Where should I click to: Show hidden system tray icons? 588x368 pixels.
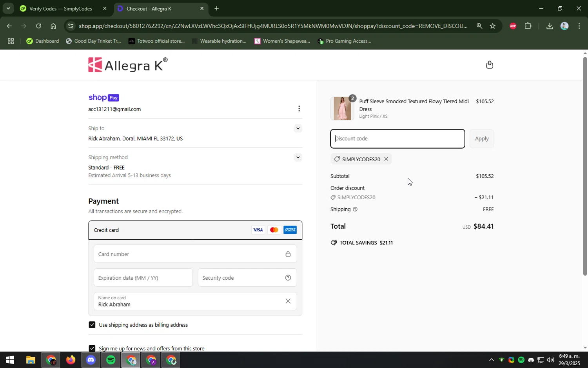pyautogui.click(x=491, y=360)
